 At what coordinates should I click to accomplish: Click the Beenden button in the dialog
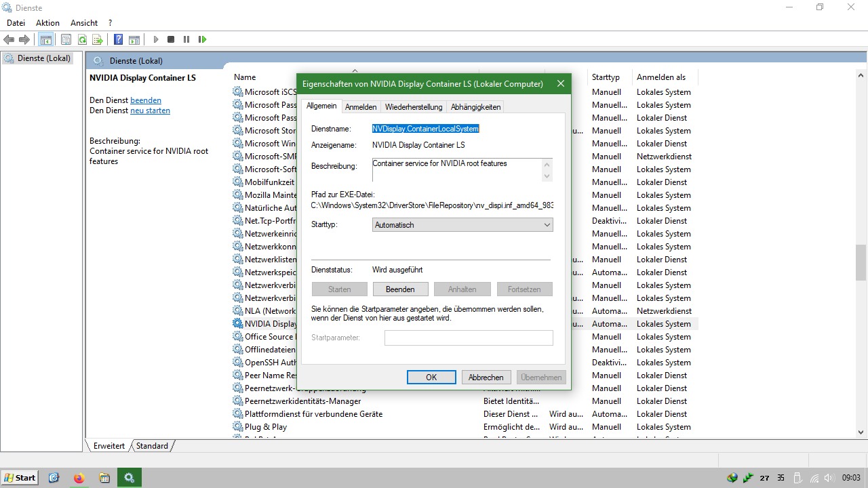(x=400, y=289)
